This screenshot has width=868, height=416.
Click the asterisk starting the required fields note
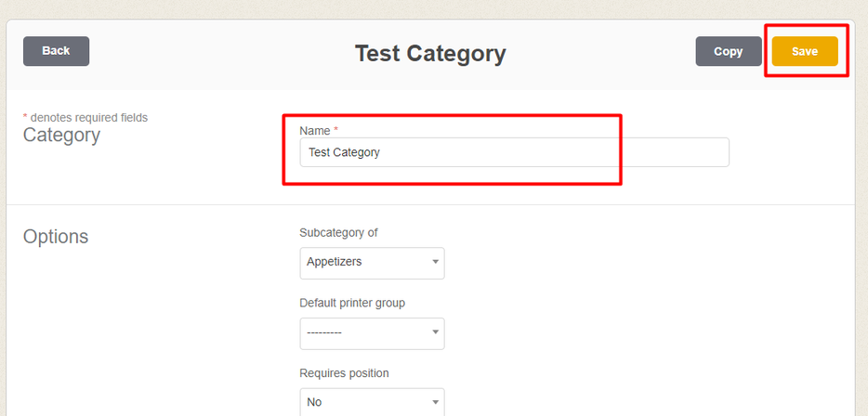click(x=25, y=118)
